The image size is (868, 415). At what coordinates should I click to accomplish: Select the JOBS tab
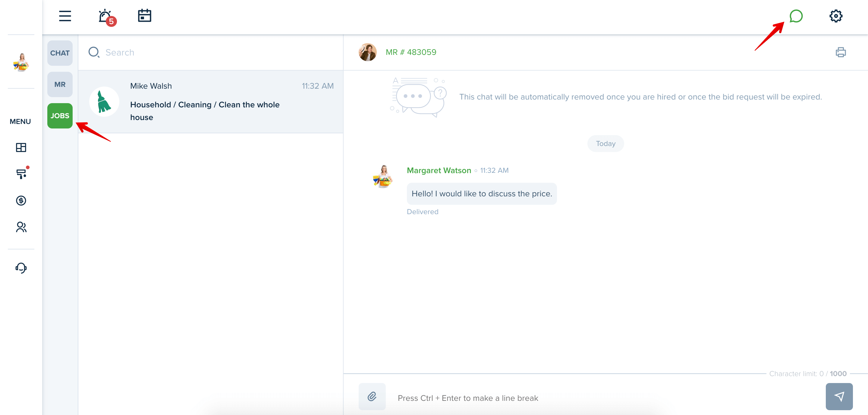click(60, 116)
